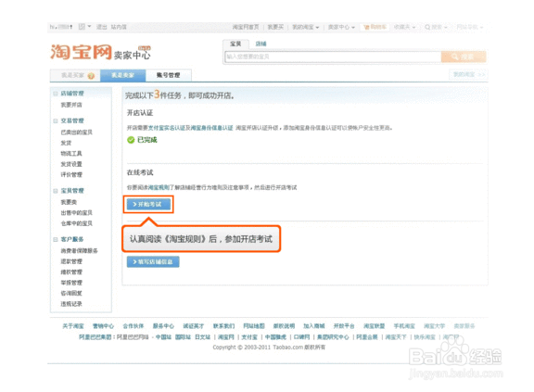The width and height of the screenshot is (534, 392).
Task: Click the orange 搜索 search button
Action: [464, 57]
